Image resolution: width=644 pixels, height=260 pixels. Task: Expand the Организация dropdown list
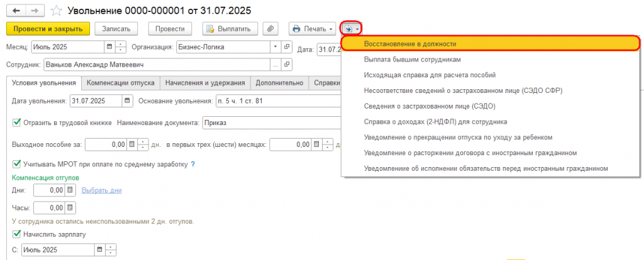pyautogui.click(x=275, y=46)
